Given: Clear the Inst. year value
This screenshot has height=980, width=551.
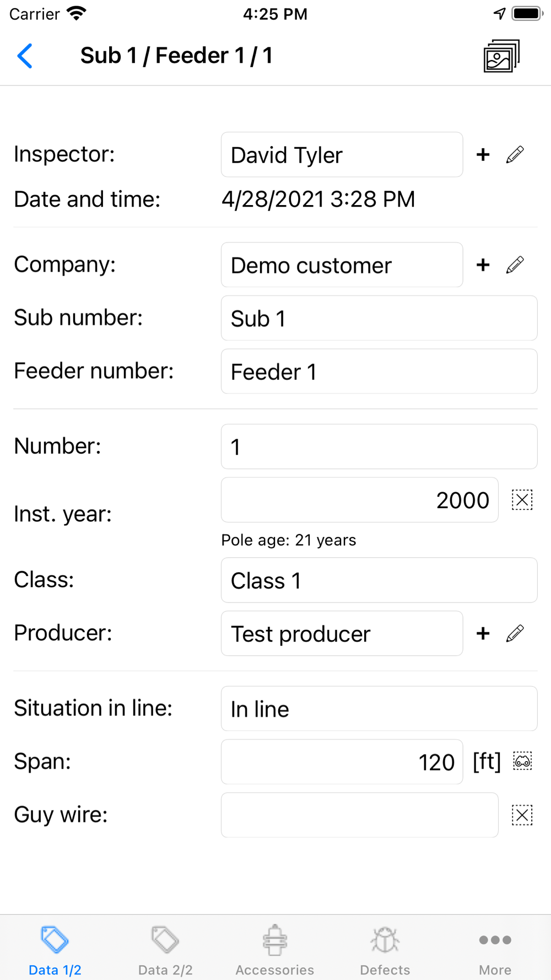Looking at the screenshot, I should tap(522, 500).
